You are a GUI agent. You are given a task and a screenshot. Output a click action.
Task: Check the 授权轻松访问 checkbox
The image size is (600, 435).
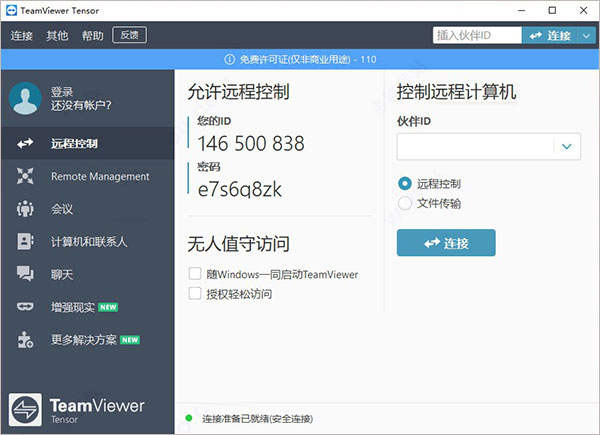click(195, 293)
